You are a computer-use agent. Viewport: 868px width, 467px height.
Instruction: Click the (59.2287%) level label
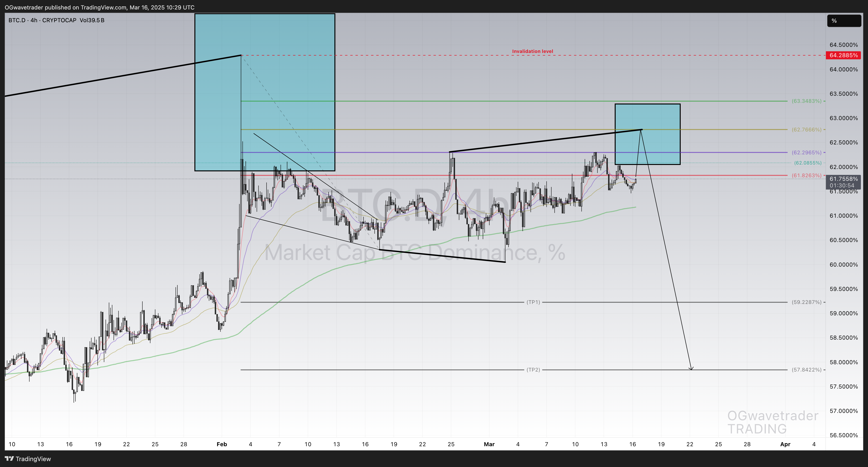click(806, 302)
